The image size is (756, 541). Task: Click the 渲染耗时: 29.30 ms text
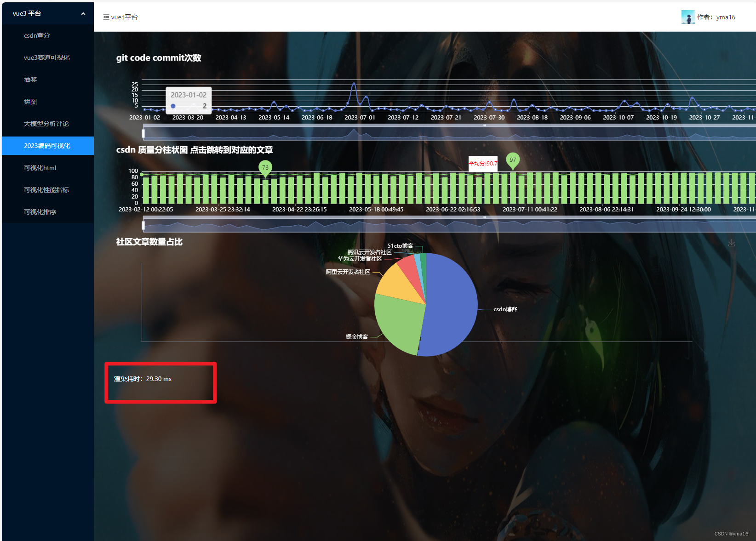click(x=143, y=379)
